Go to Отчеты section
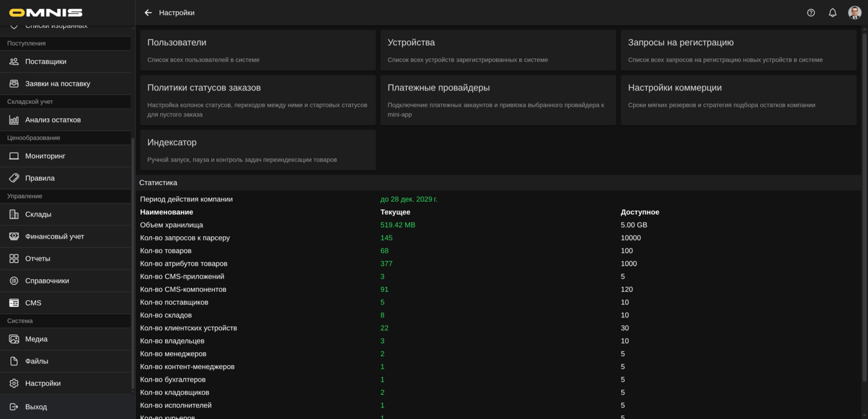868x419 pixels. pyautogui.click(x=37, y=259)
